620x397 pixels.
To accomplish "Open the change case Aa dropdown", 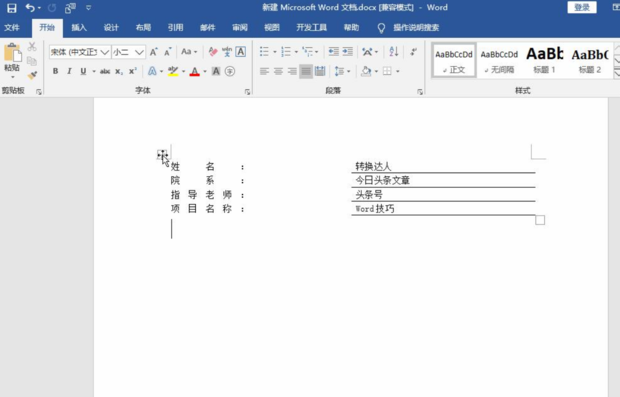I will coord(189,52).
